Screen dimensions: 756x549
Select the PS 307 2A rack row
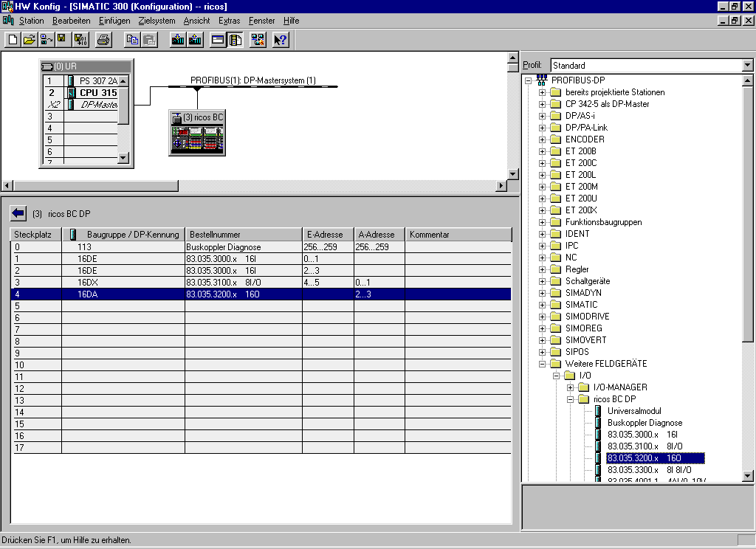[80, 81]
